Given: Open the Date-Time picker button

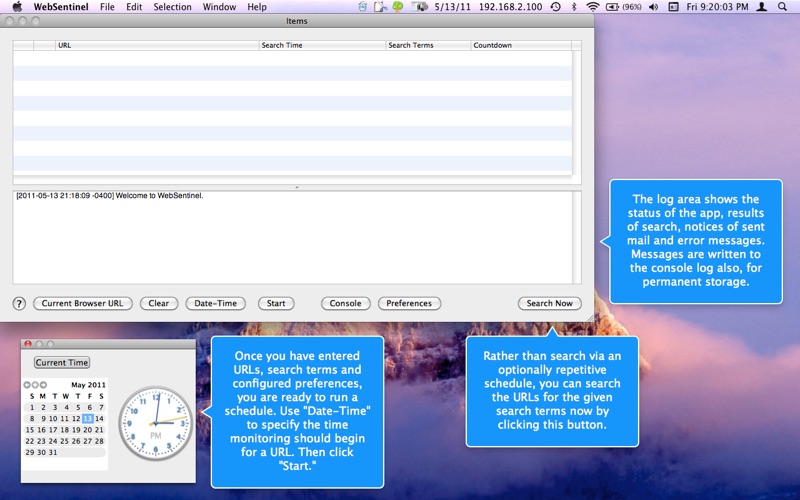Looking at the screenshot, I should coord(215,303).
